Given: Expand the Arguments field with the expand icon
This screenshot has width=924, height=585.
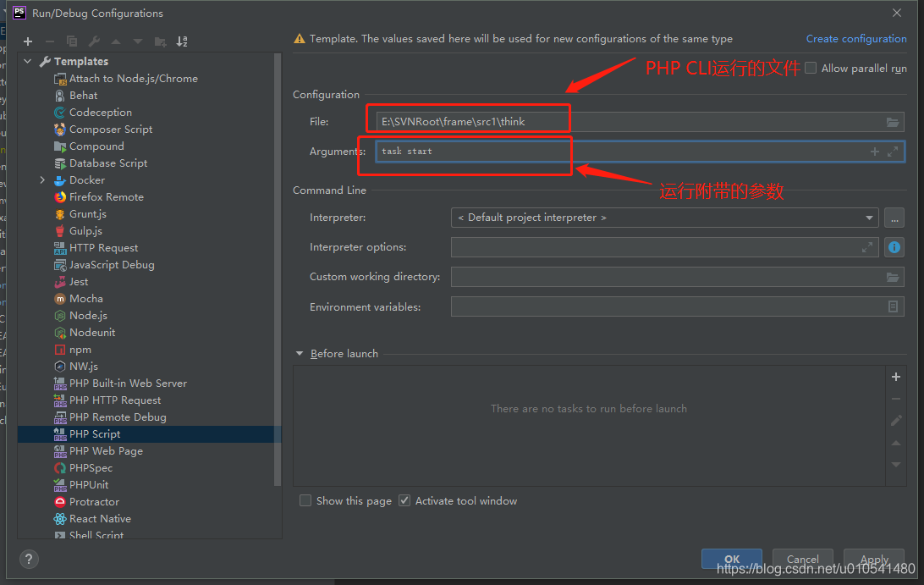Looking at the screenshot, I should click(x=893, y=152).
